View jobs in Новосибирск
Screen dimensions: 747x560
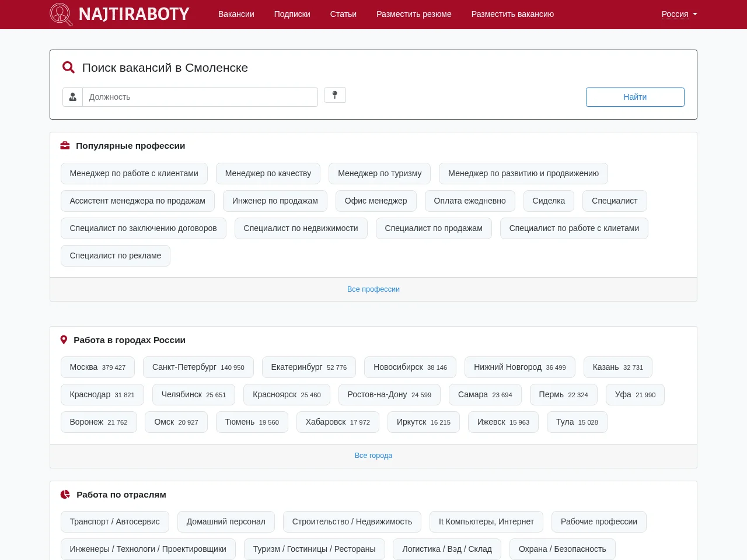[x=410, y=367]
